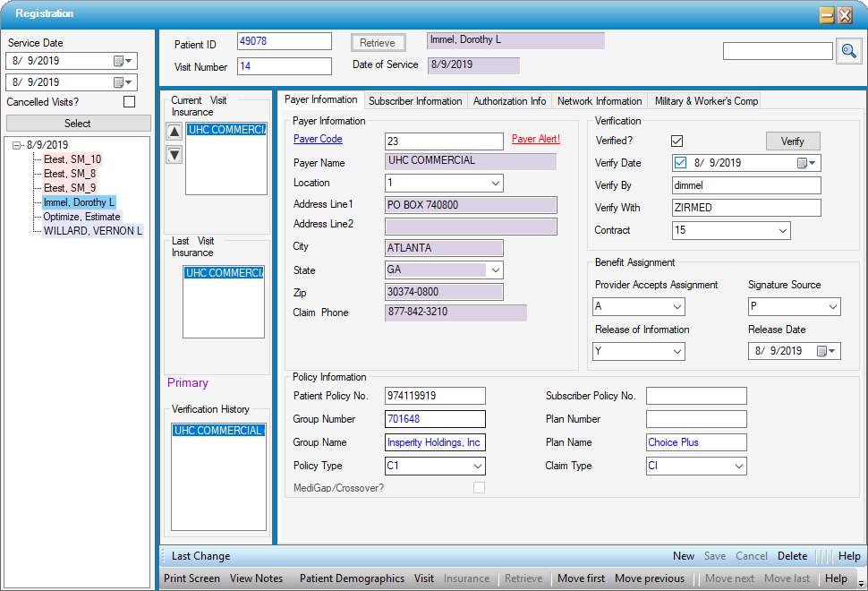Toggle the checkbox inside Verify Date field
The width and height of the screenshot is (868, 591).
point(680,163)
